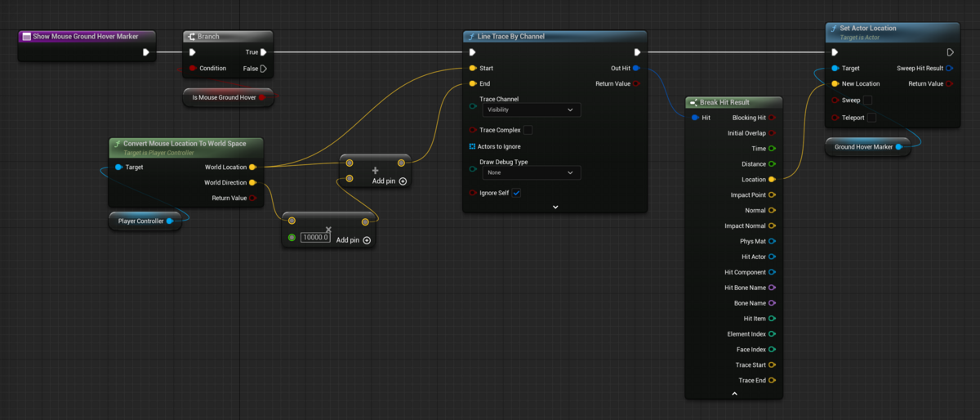This screenshot has height=420, width=980.
Task: Click the Hit Component output pin
Action: (772, 272)
